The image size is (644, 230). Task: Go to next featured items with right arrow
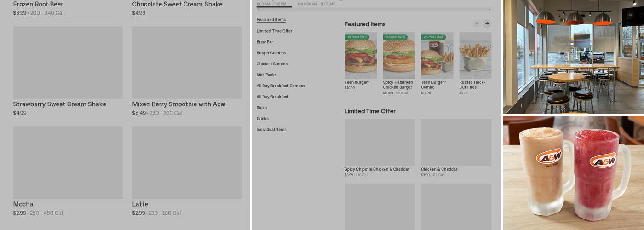pyautogui.click(x=487, y=24)
